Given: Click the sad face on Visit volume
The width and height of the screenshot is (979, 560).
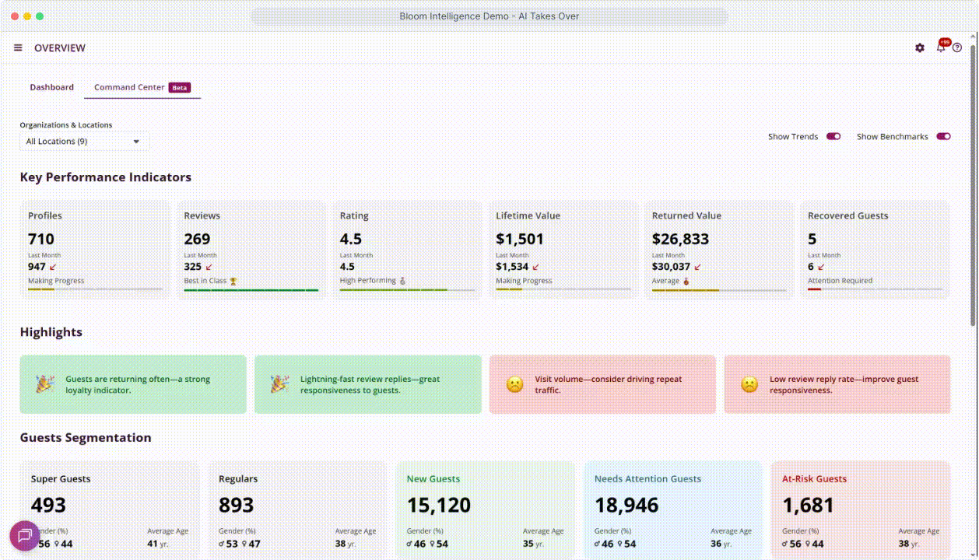Looking at the screenshot, I should 514,384.
